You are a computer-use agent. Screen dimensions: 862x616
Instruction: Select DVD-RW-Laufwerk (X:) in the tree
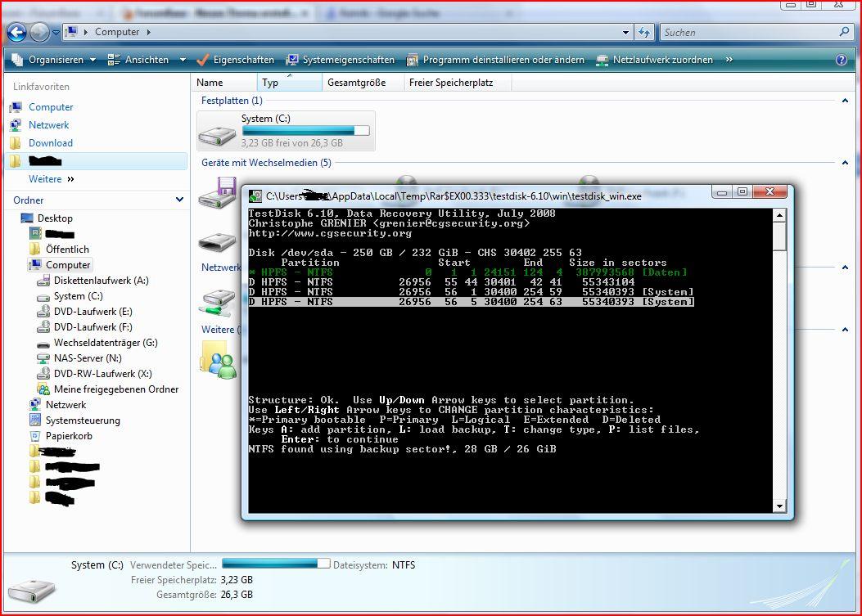(103, 374)
